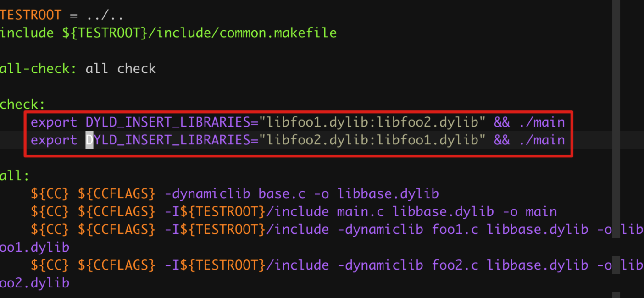Click the vertical scrollbar track at right edge

[x=616, y=149]
